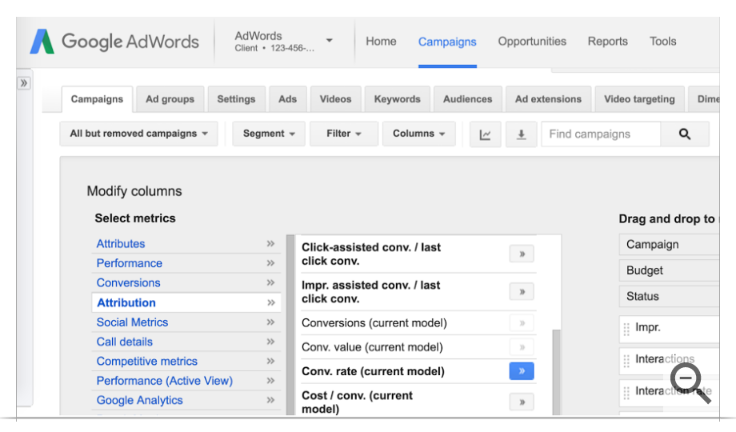Switch to the Videos tab

[x=336, y=99]
